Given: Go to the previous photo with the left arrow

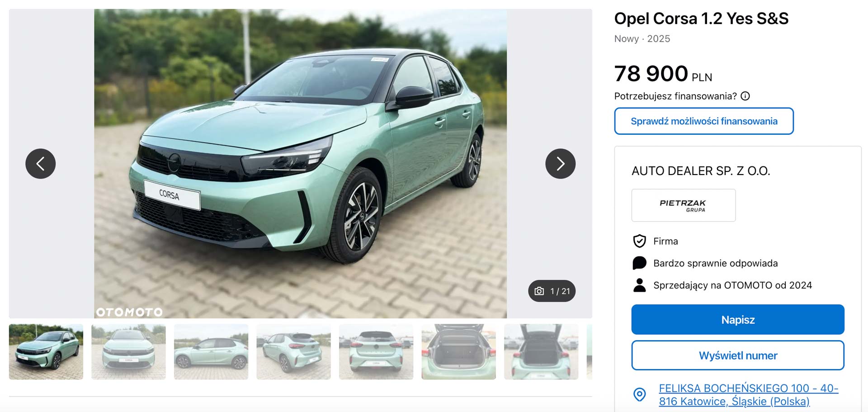Looking at the screenshot, I should (40, 164).
